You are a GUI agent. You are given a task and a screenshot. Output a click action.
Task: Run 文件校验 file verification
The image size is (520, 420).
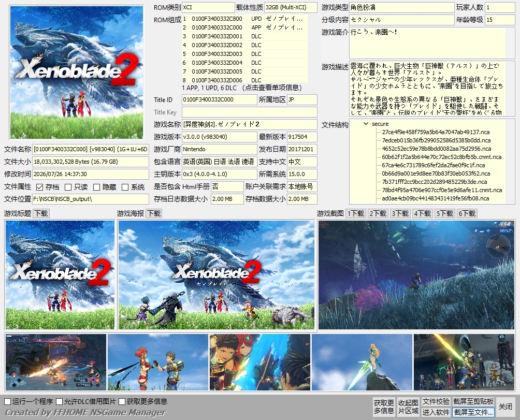click(x=436, y=401)
